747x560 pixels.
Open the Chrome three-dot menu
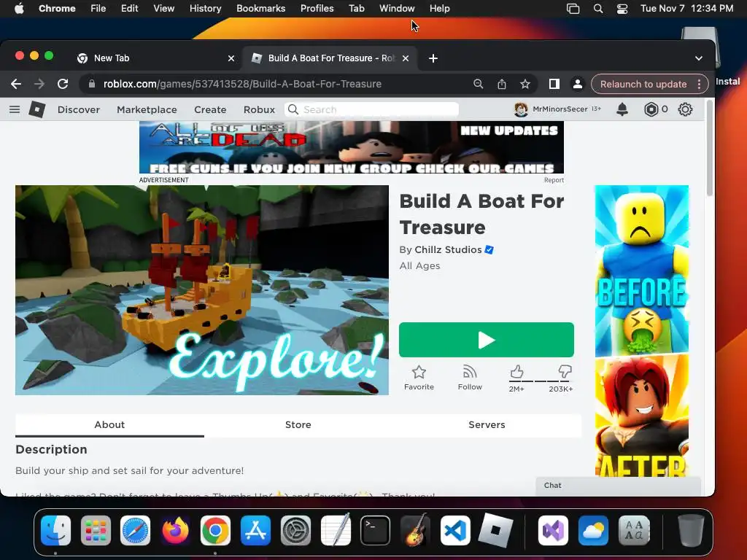(699, 84)
